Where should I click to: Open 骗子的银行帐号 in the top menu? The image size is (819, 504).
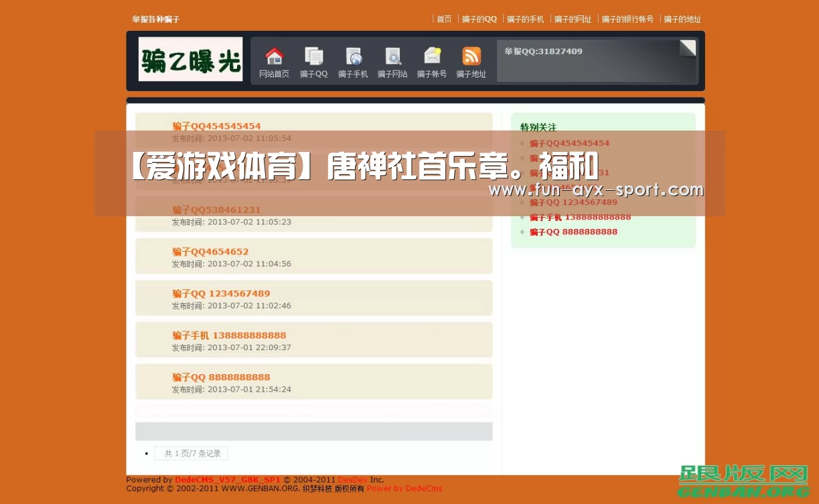[x=627, y=19]
